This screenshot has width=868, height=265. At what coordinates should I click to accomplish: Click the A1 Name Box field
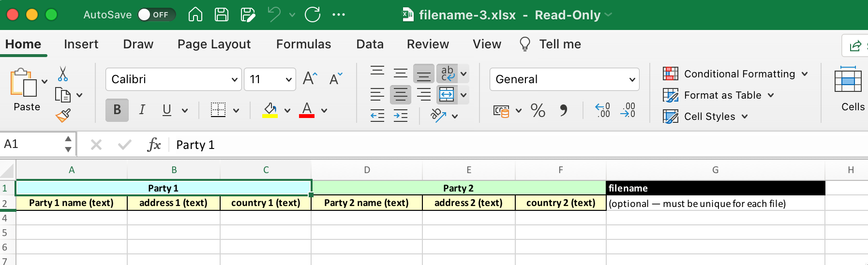tap(31, 144)
